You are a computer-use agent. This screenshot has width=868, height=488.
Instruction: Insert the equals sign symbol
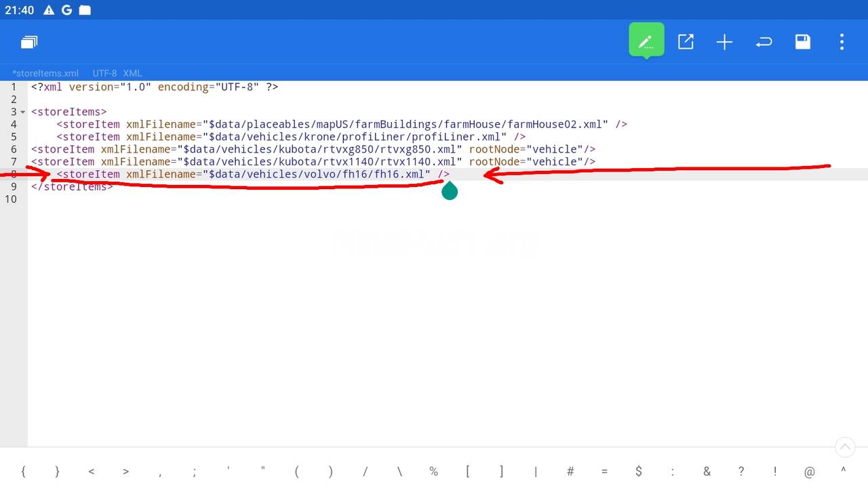click(x=604, y=472)
